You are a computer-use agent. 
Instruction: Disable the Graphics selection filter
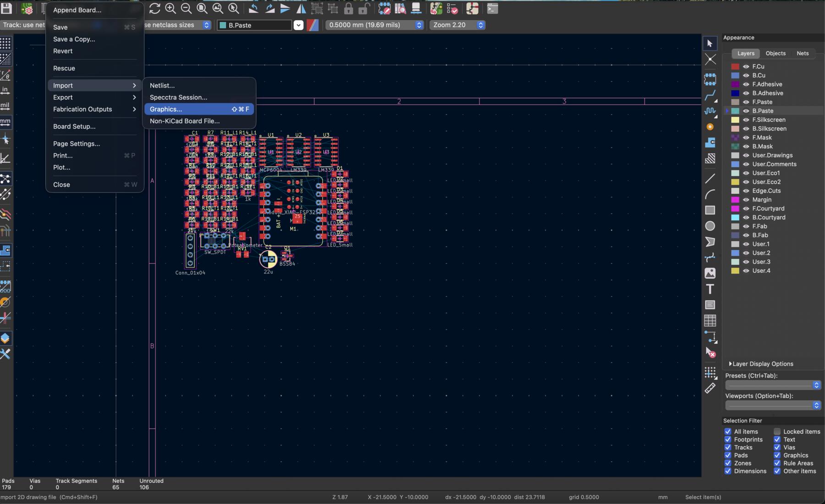(778, 455)
